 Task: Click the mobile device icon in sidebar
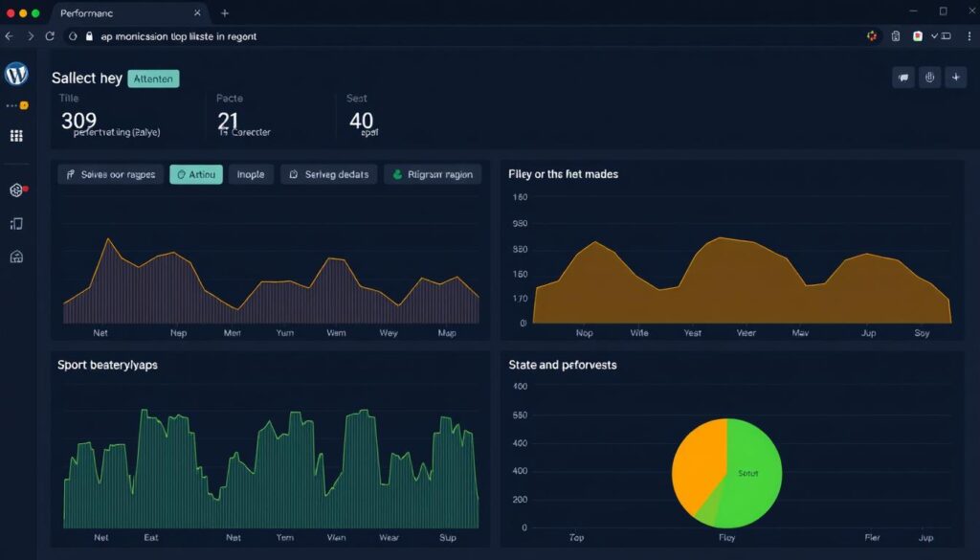point(16,224)
